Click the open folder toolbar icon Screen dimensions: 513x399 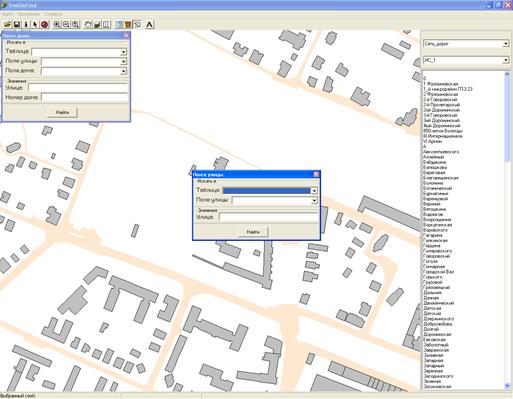[7, 24]
